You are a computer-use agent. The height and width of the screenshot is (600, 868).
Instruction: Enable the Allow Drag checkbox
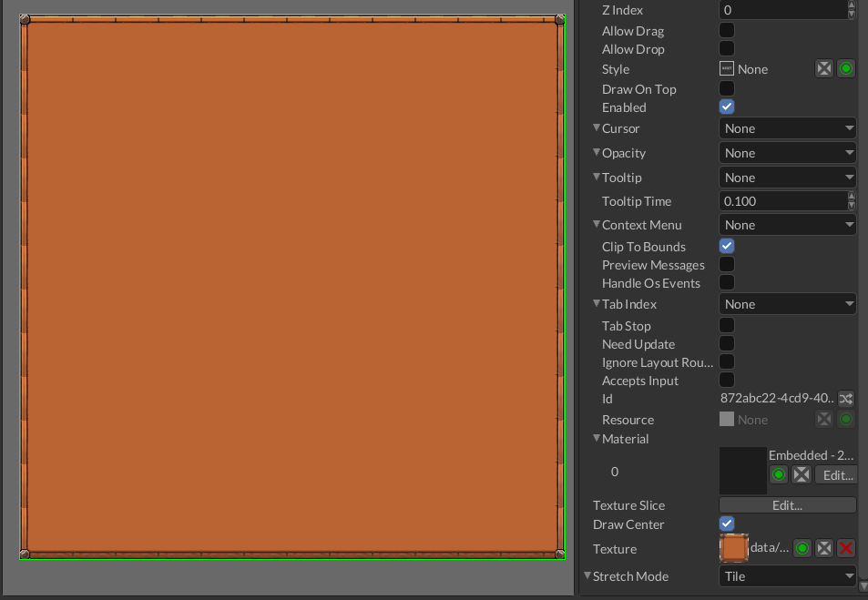[727, 31]
